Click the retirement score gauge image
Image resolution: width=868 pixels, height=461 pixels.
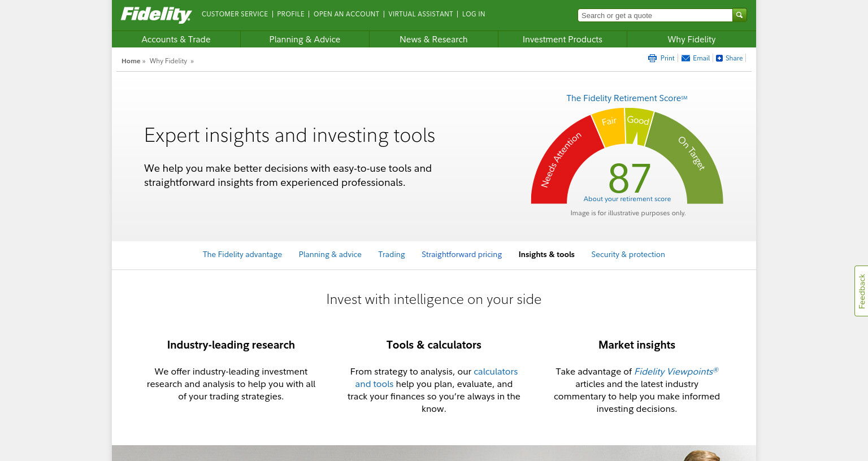627,156
